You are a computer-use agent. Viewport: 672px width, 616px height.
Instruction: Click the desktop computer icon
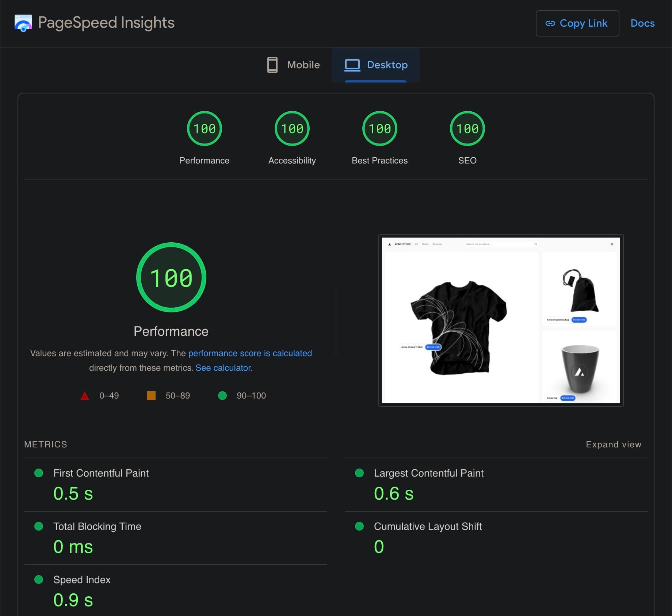[352, 65]
